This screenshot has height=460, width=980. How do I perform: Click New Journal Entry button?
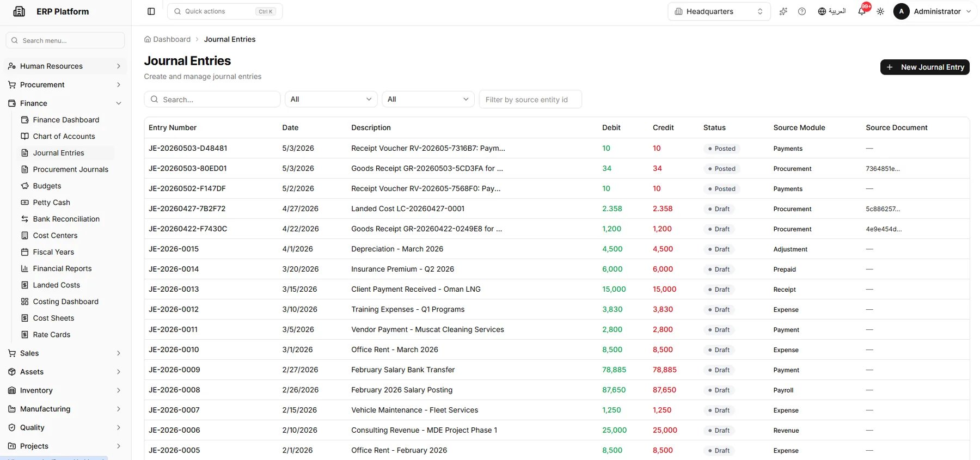(x=924, y=67)
